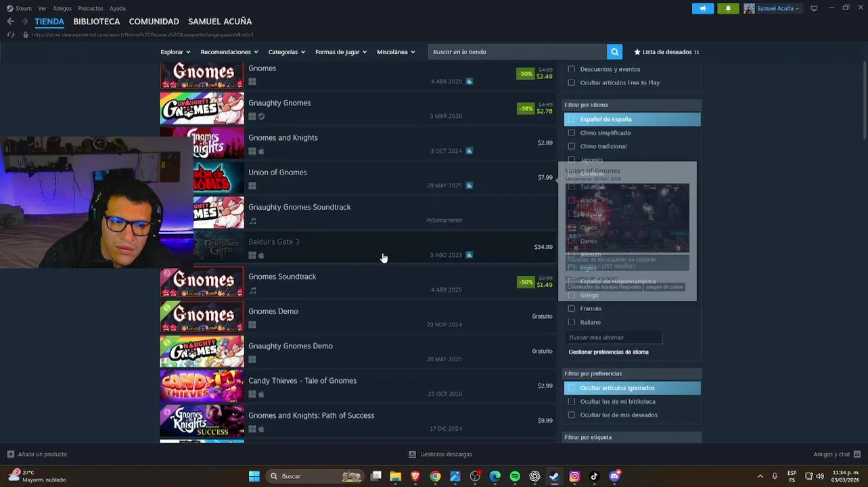Check the Francés language filter
Screen dimensions: 868x487
572,308
